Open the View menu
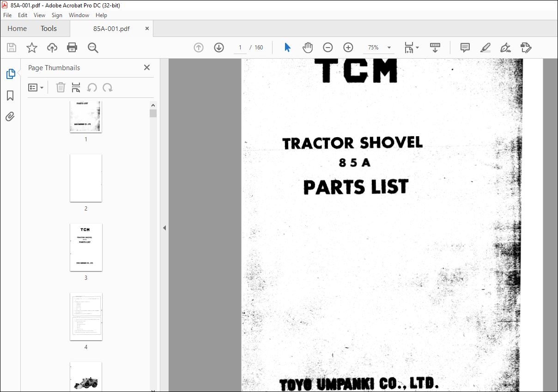The height and width of the screenshot is (392, 558). pos(40,15)
